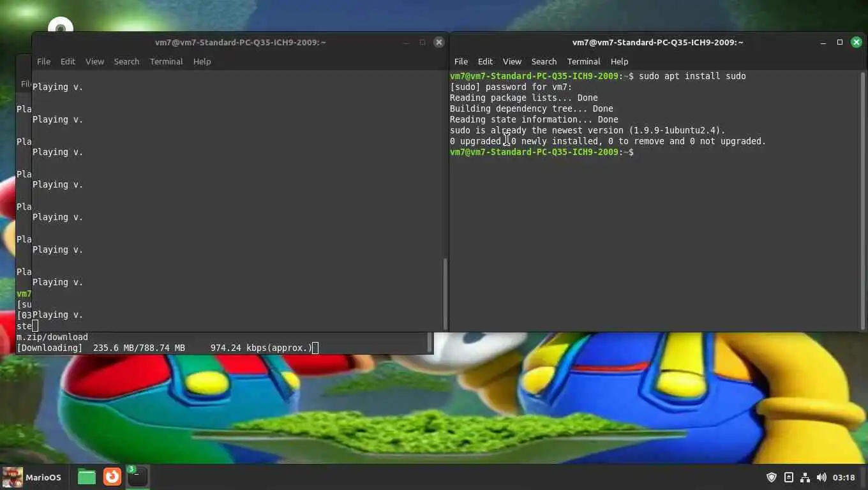The image size is (868, 490).
Task: Open Help menu in the Playing terminal window
Action: coord(202,61)
